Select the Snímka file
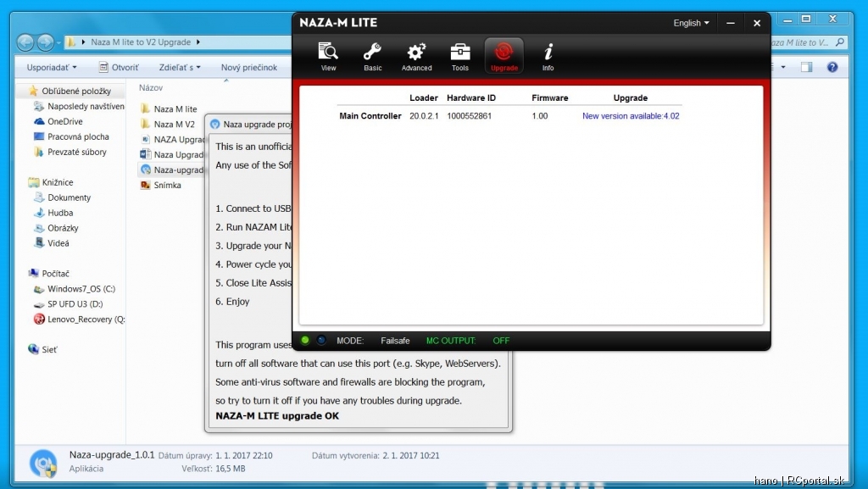The width and height of the screenshot is (868, 489). click(161, 185)
